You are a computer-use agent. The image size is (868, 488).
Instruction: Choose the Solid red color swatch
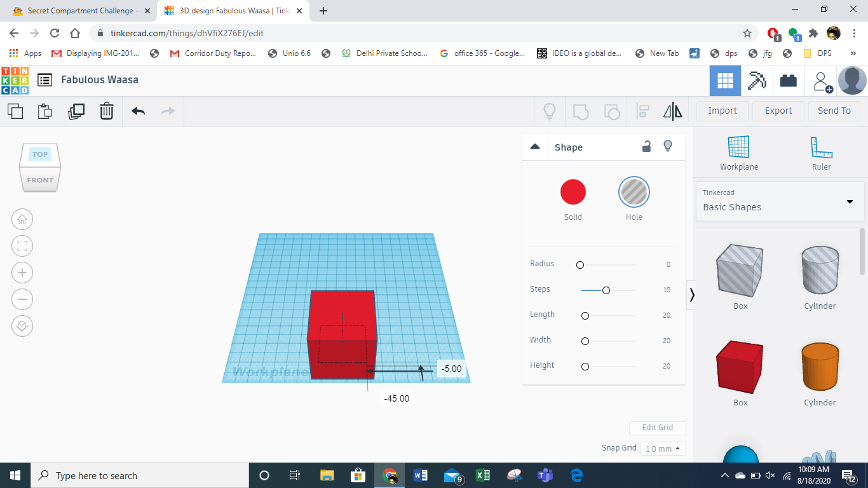[573, 192]
